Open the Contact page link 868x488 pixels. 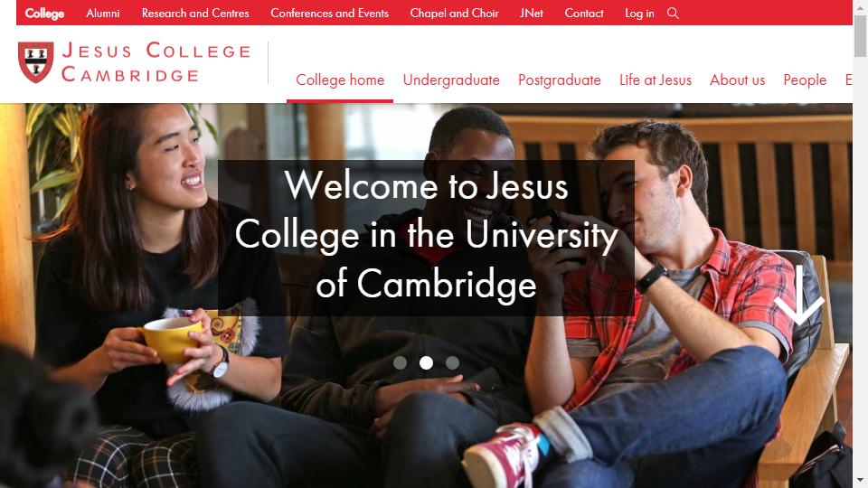(584, 13)
